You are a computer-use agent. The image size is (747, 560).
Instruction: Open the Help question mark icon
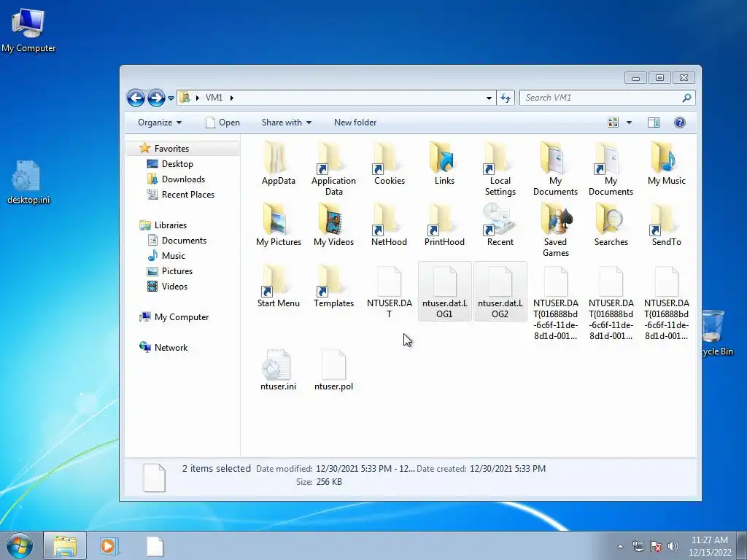[679, 122]
